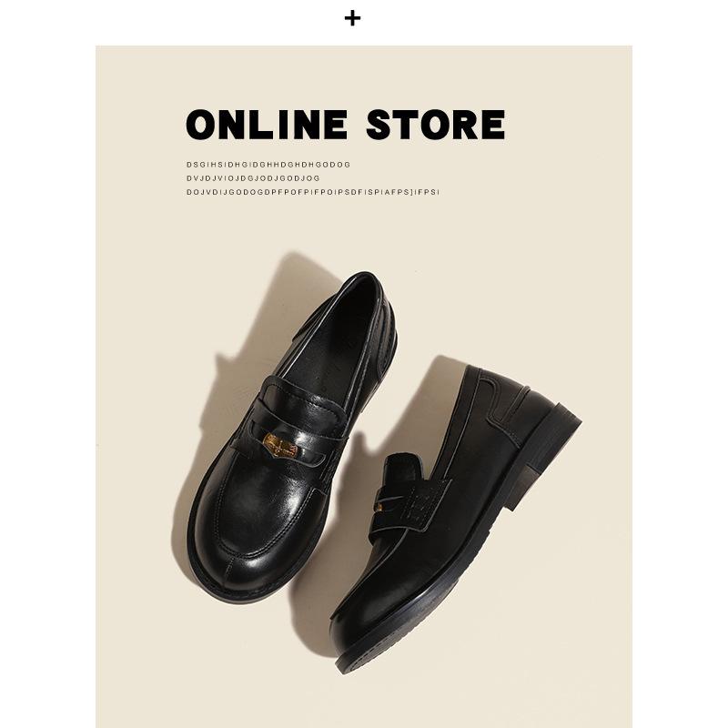
Task: Click the text line starting with DVJDJVIOJ
Action: point(253,178)
